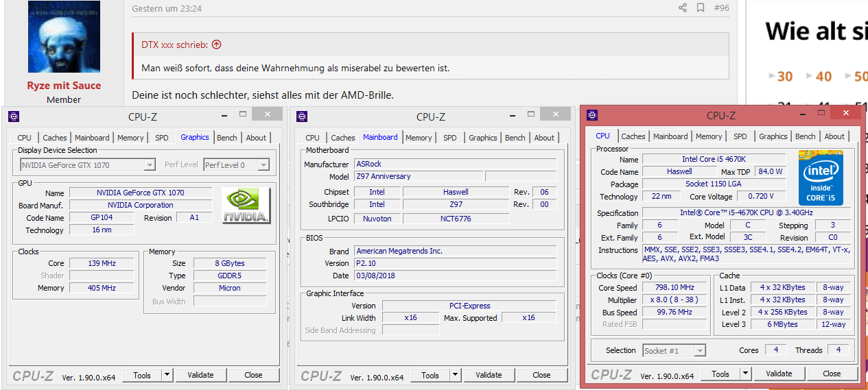Click GPU core clock 139 MHz
Screen dimensions: 868x390
102,263
